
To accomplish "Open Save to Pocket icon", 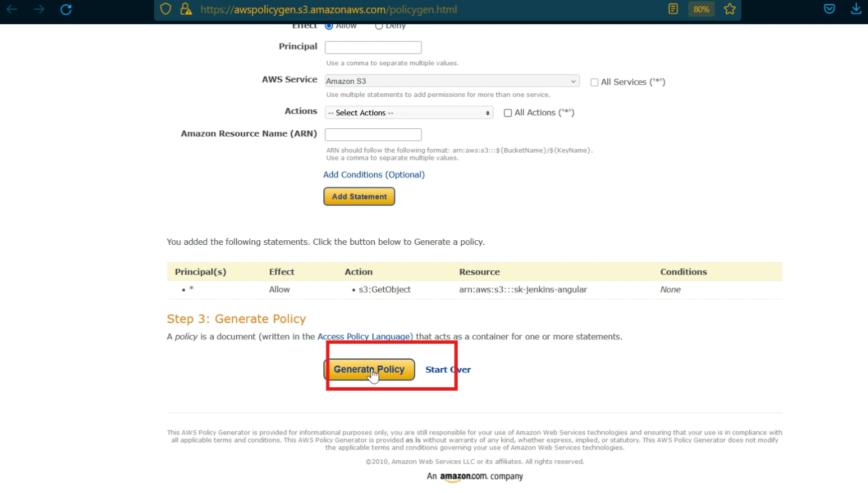I will 829,8.
